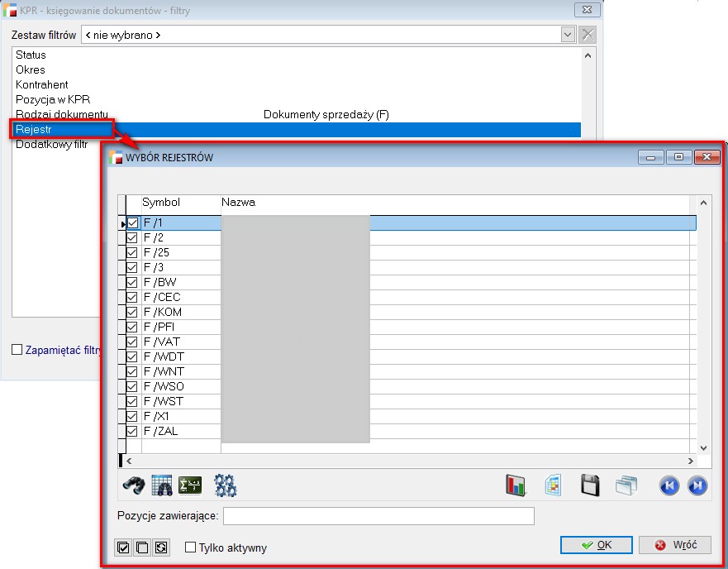Click the Pozycje zawierające input field
Viewport: 728px width, 569px height.
click(378, 516)
